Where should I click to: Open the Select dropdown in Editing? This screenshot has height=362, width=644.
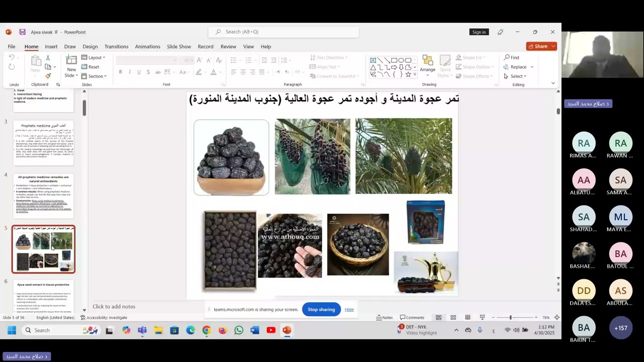point(515,76)
